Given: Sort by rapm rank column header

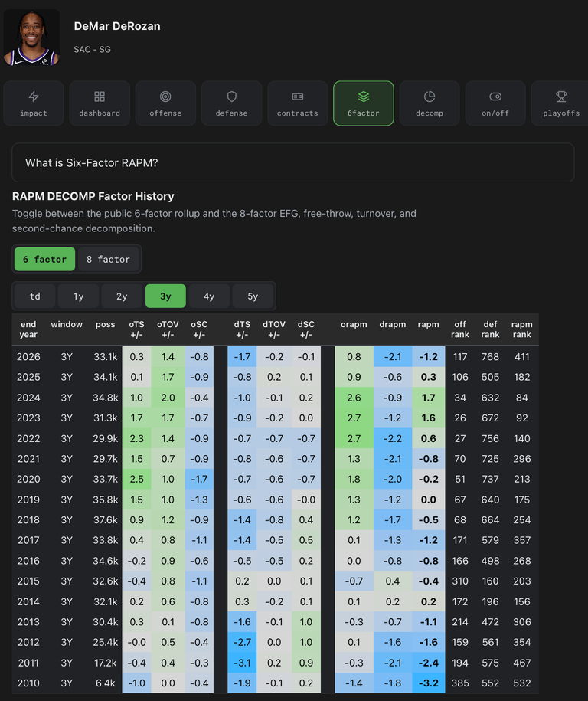Looking at the screenshot, I should [522, 329].
